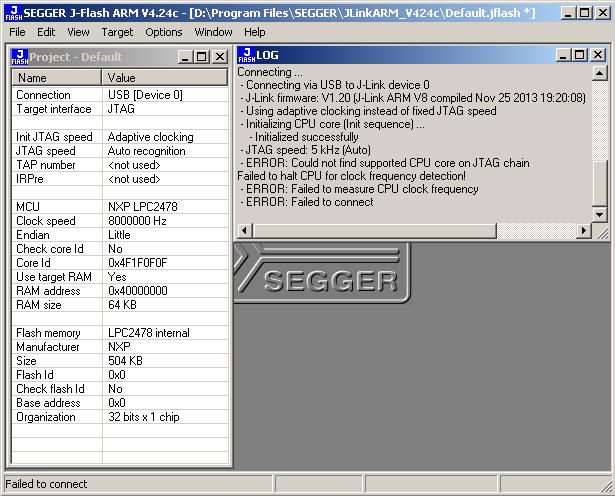615x496 pixels.
Task: Click the LOG vertical scrollbar thumb
Action: [x=600, y=183]
